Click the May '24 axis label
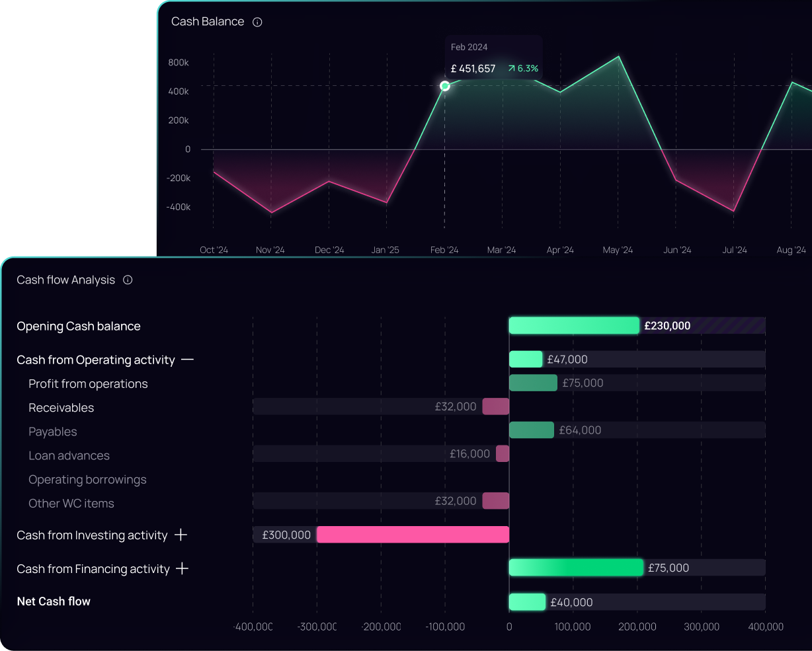 click(618, 250)
